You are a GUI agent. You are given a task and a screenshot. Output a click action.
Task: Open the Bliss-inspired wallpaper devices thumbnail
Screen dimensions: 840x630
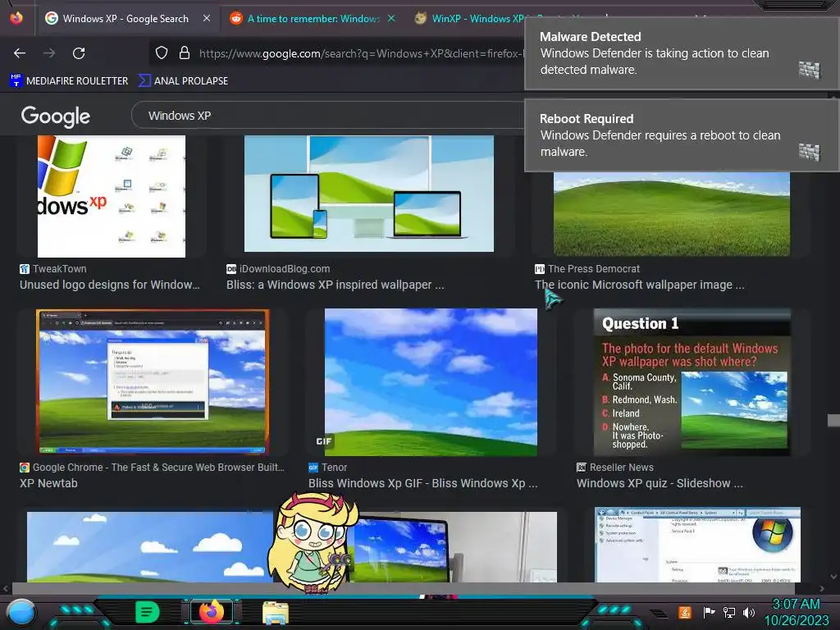tap(369, 194)
